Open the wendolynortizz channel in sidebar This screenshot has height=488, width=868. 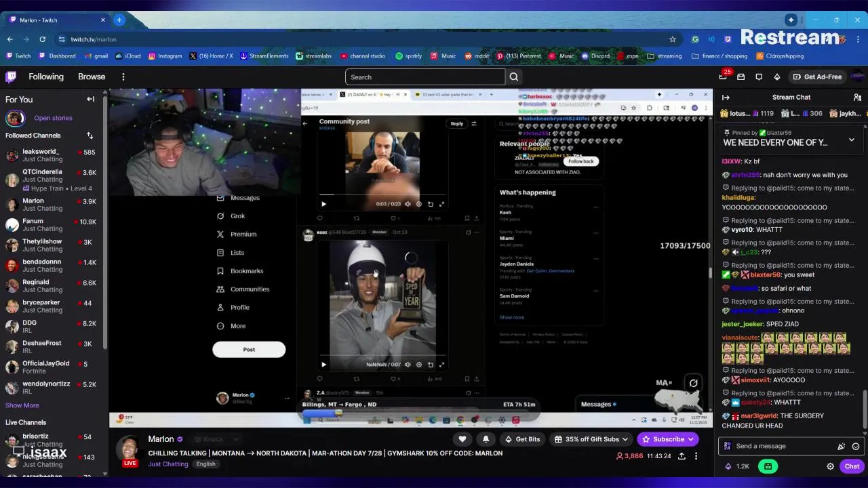coord(52,388)
